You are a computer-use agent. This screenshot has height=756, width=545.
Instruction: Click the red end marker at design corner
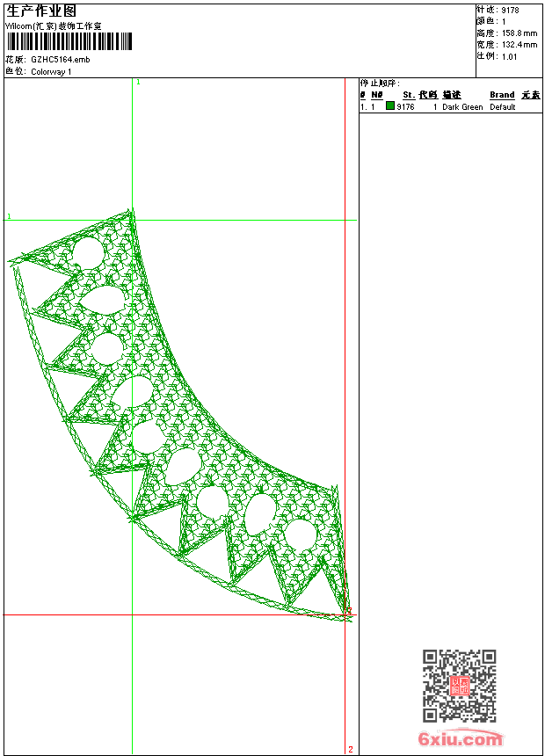[348, 610]
